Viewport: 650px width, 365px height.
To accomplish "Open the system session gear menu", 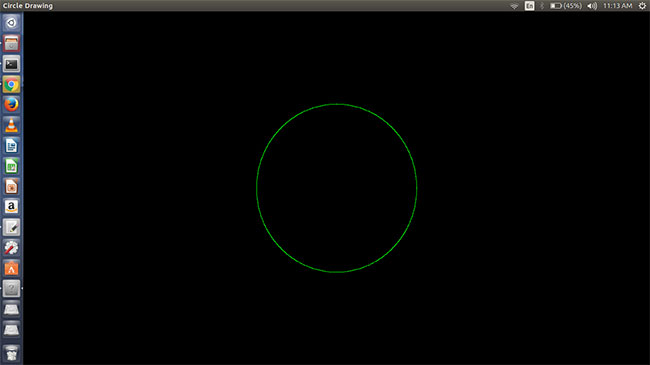I will [642, 6].
